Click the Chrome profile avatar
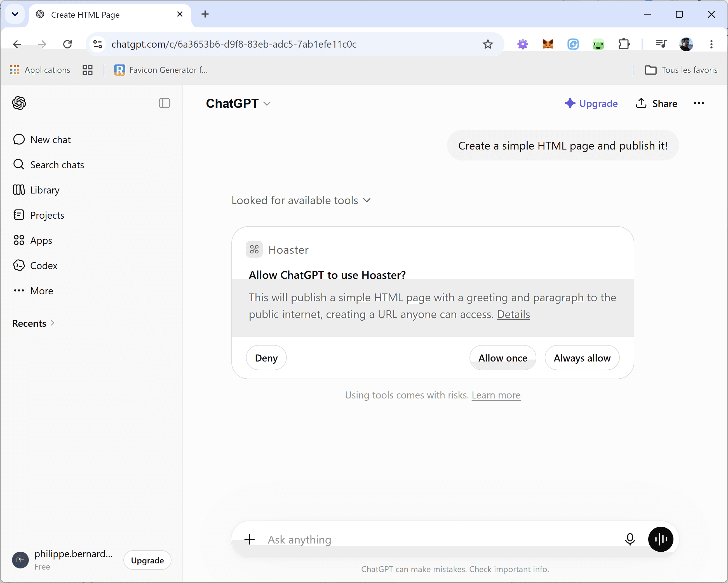 click(686, 44)
